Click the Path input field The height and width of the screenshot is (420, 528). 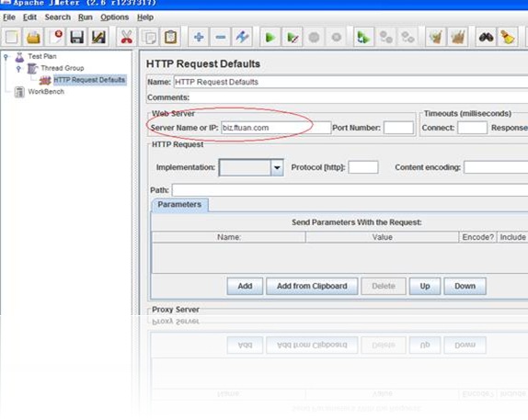click(x=350, y=190)
